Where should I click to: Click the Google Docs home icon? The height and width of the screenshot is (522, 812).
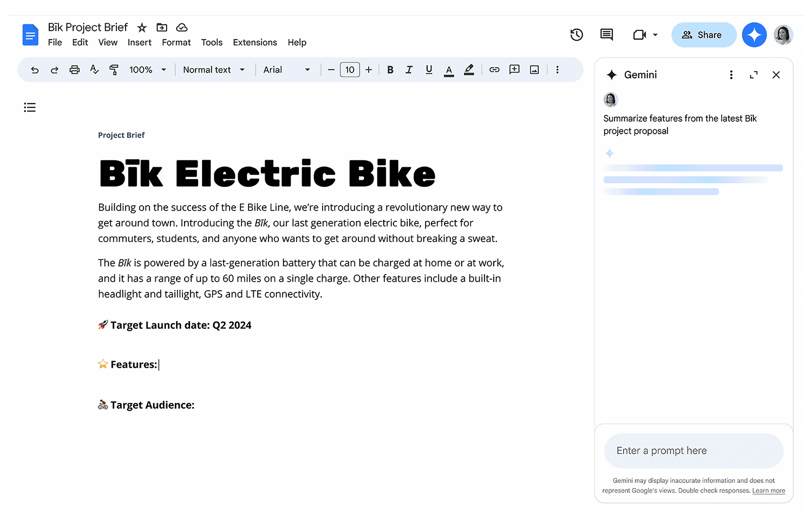tap(30, 35)
